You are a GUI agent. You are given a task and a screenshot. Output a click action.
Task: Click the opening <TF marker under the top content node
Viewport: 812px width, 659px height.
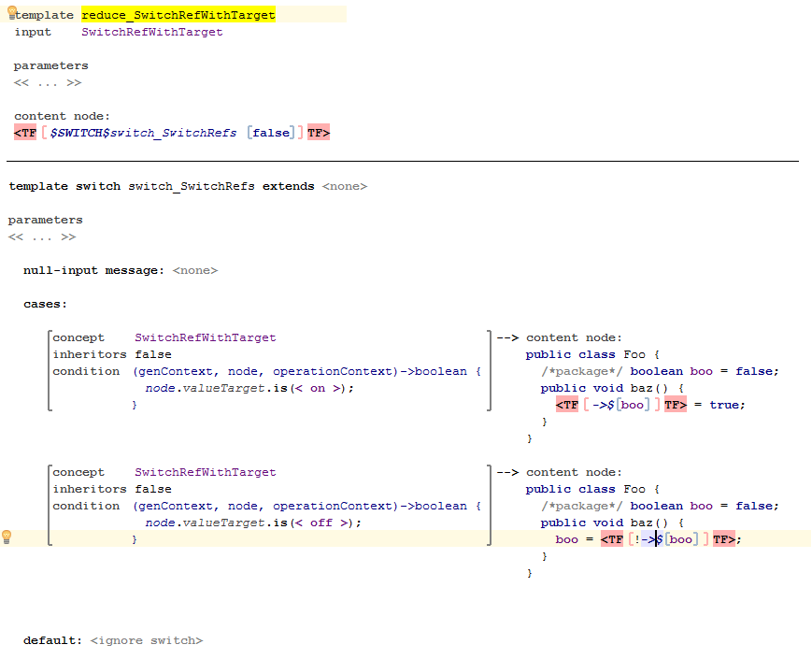(25, 133)
